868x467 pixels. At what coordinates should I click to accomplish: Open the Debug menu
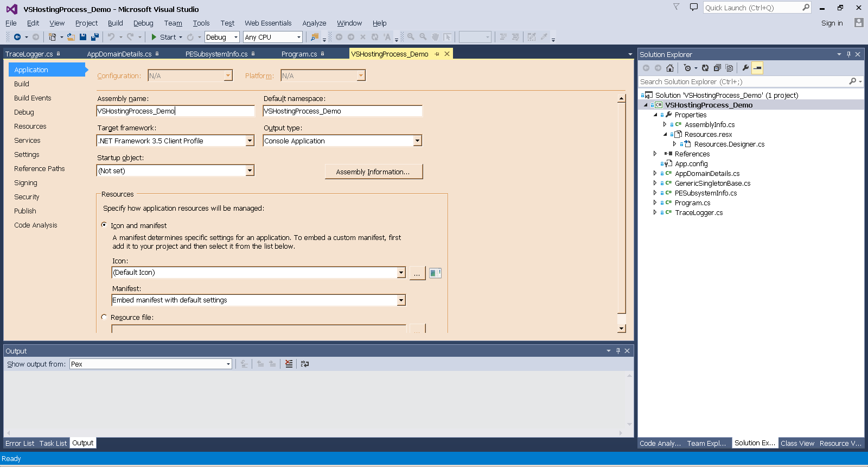click(x=143, y=23)
